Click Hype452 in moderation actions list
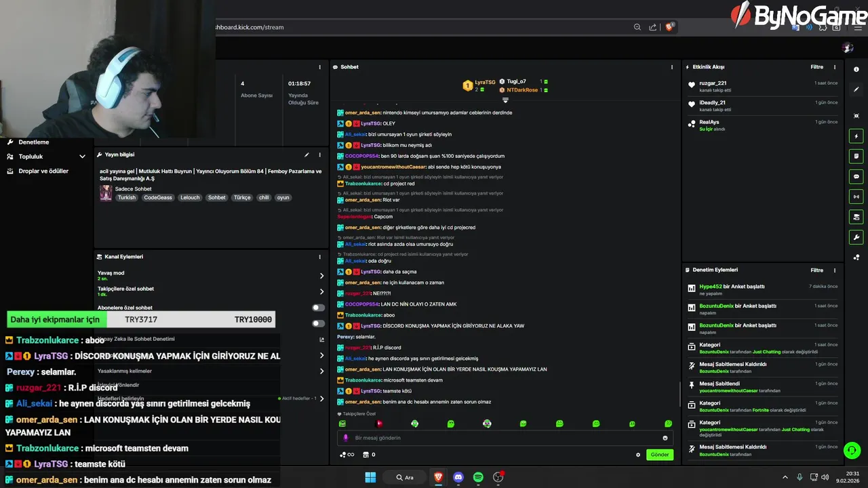Viewport: 868px width, 488px height. coord(711,287)
